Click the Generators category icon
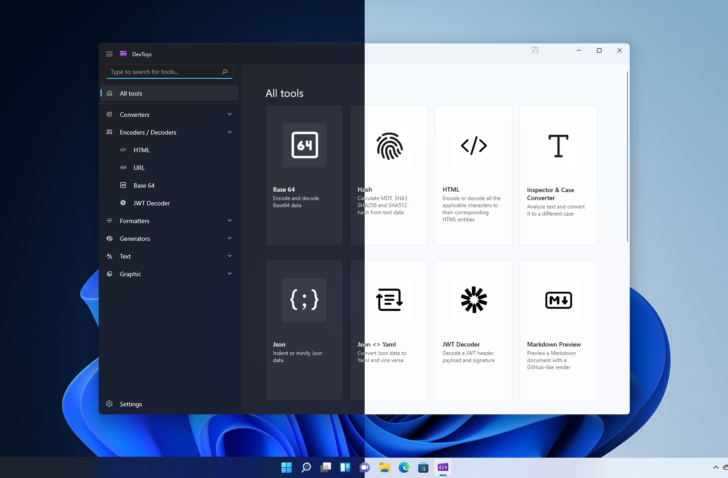This screenshot has height=478, width=728. pyautogui.click(x=110, y=239)
